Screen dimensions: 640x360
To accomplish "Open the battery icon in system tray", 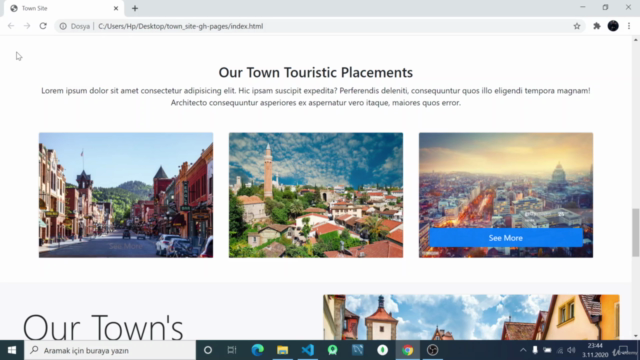I will pyautogui.click(x=547, y=350).
